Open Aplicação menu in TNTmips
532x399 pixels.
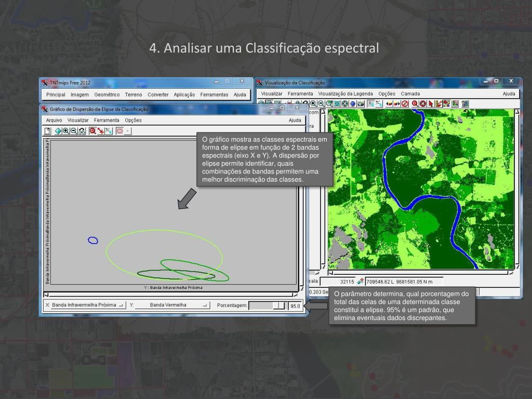pos(184,95)
